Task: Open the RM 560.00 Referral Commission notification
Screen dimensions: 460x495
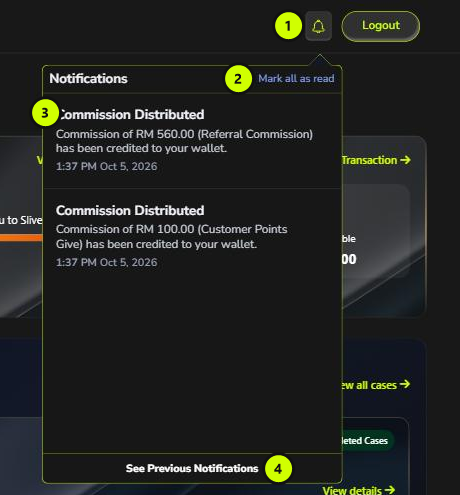Action: tap(192, 140)
